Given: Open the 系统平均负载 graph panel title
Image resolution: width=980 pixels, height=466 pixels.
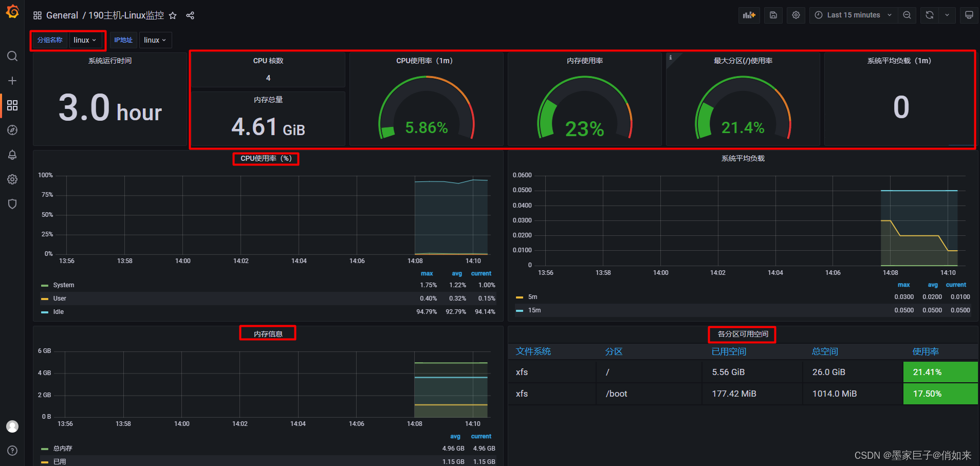Looking at the screenshot, I should (743, 158).
